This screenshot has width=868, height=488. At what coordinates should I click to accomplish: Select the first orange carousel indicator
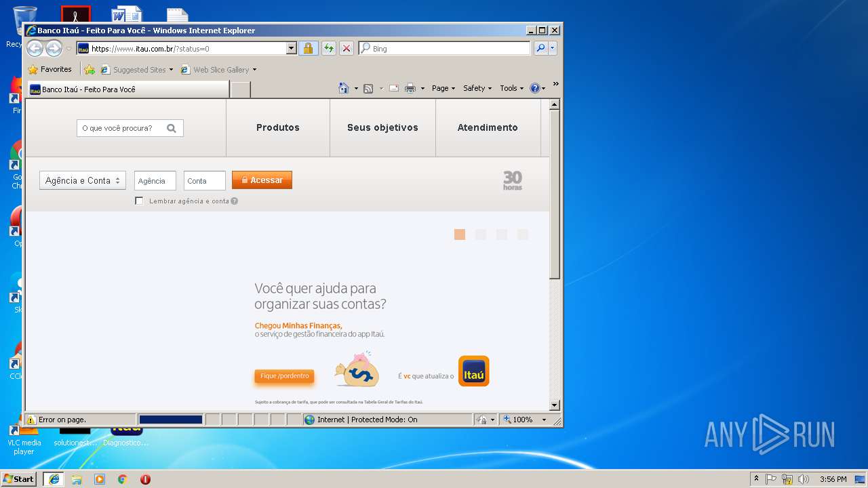460,235
